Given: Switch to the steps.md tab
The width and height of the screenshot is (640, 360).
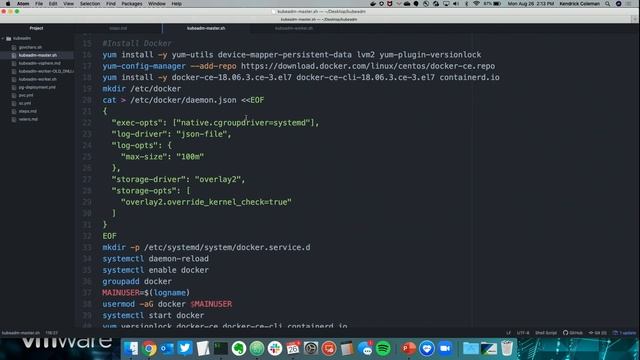Looking at the screenshot, I should tap(118, 28).
